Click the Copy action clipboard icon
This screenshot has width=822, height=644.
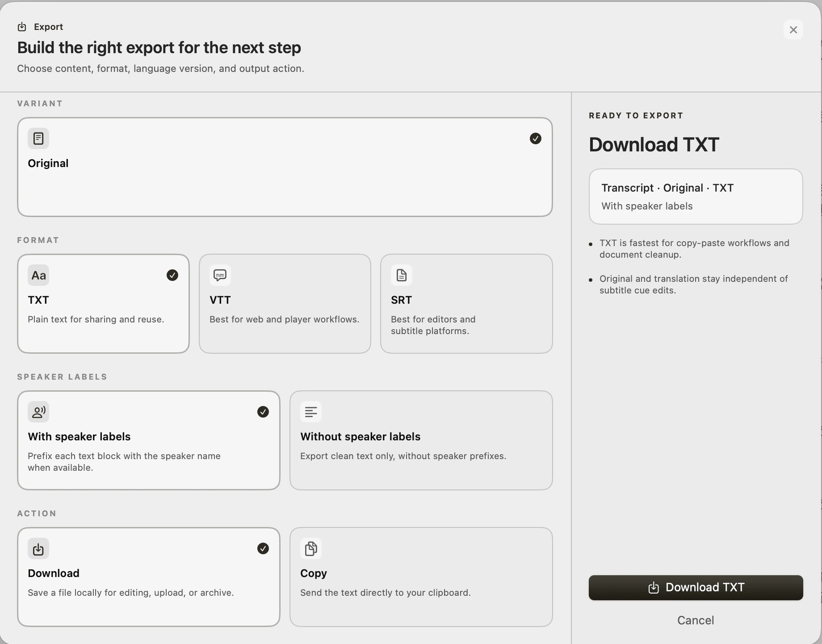coord(311,548)
